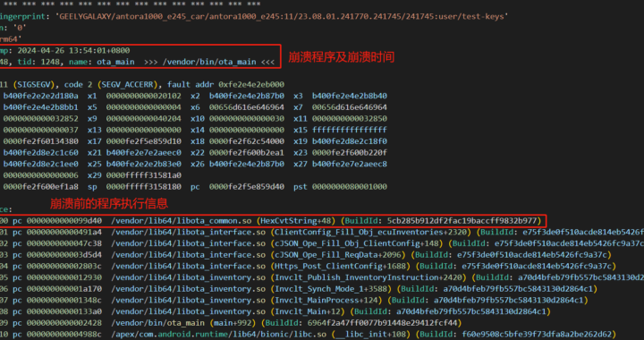Viewport: 644px width, 340px height.
Task: Click '(Invclt_Publish_InventoryInstruction+2420)' symbol
Action: [x=369, y=278]
